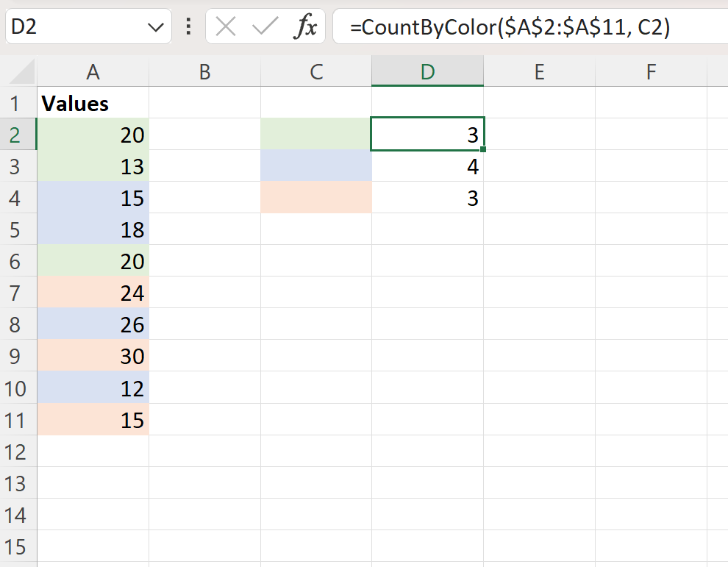The image size is (728, 567).
Task: Select cell A6 containing 20
Action: coord(93,261)
